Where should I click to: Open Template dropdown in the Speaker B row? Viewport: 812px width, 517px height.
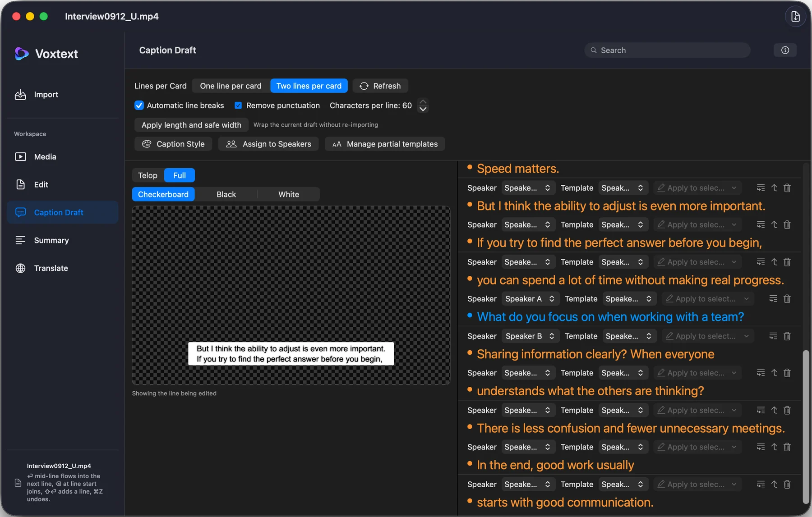coord(629,336)
